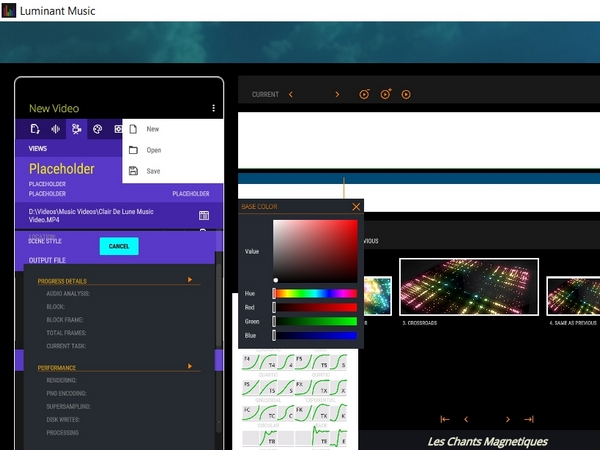Go to next item with CURRENT right chevron
600x450 pixels.
pos(337,95)
